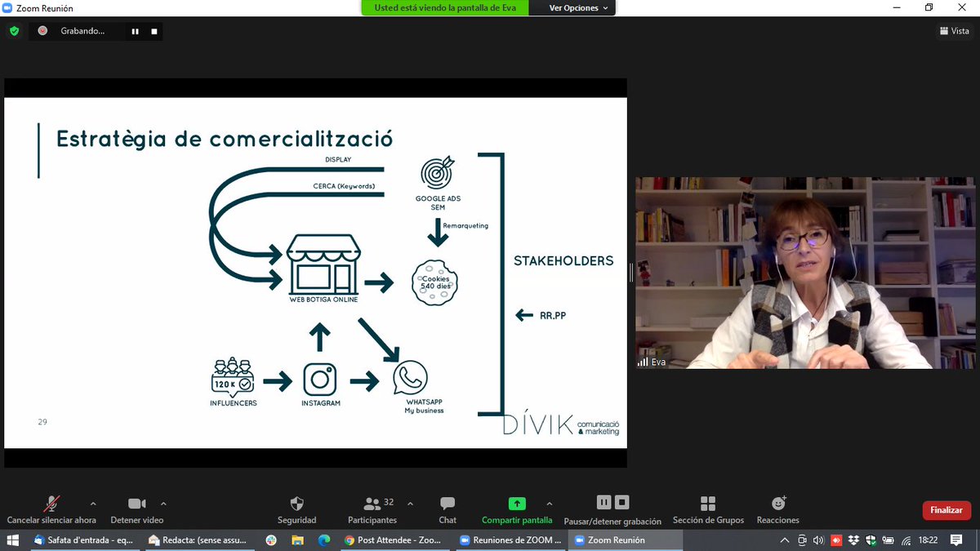The width and height of the screenshot is (980, 551).
Task: Click the round multicolor icon in taskbar
Action: click(271, 540)
